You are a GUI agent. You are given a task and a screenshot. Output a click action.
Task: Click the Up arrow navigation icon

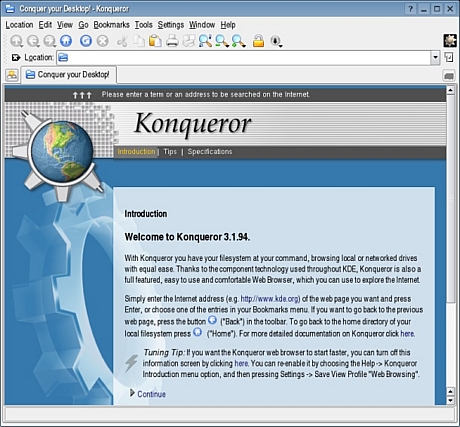coord(16,41)
